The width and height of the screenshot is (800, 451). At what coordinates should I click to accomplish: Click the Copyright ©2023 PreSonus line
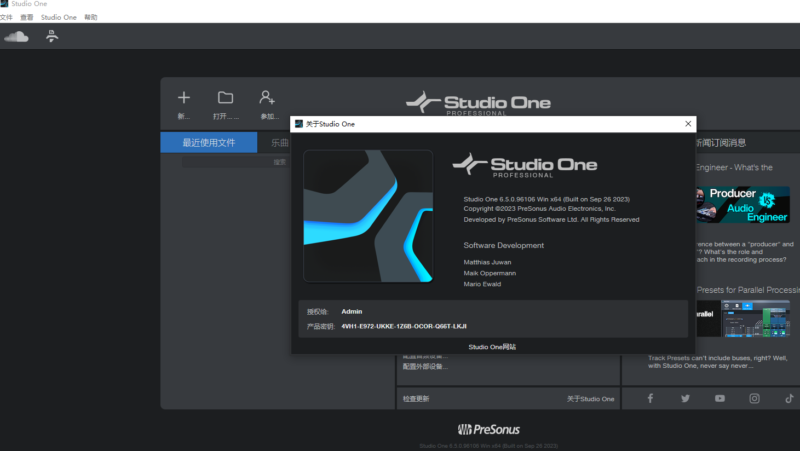pyautogui.click(x=540, y=209)
